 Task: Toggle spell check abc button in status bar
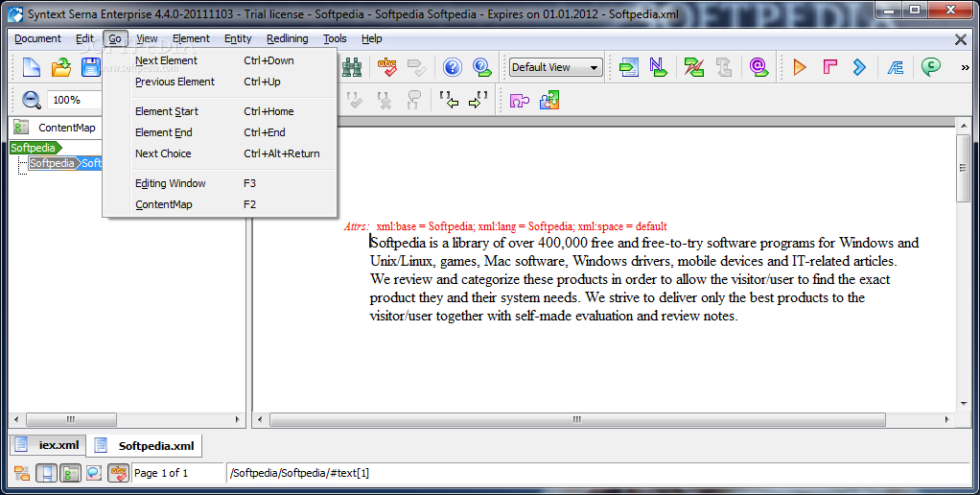click(x=118, y=473)
